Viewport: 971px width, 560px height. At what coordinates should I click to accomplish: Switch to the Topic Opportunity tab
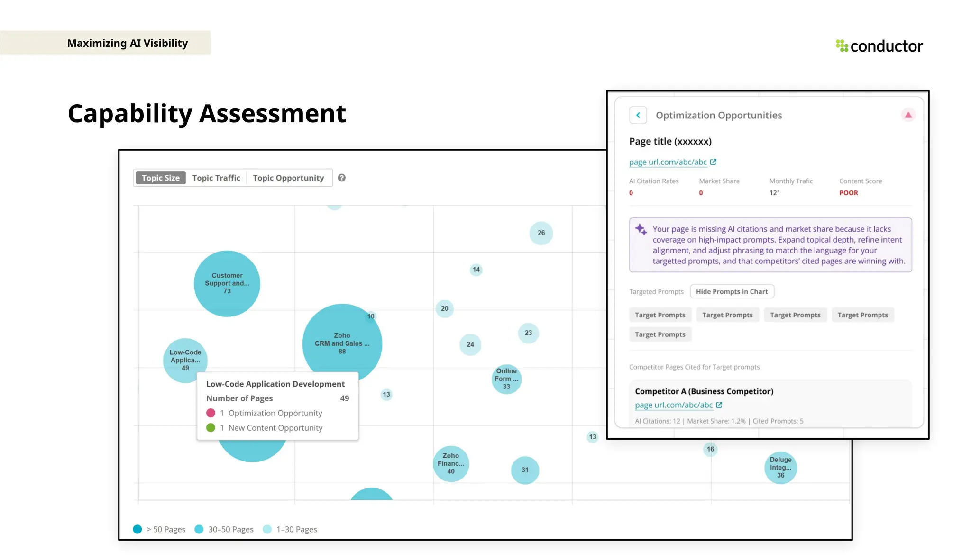point(288,178)
